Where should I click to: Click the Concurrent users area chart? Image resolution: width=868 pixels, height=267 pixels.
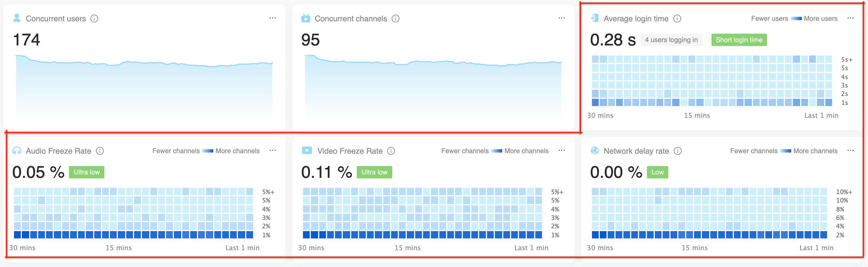(144, 88)
